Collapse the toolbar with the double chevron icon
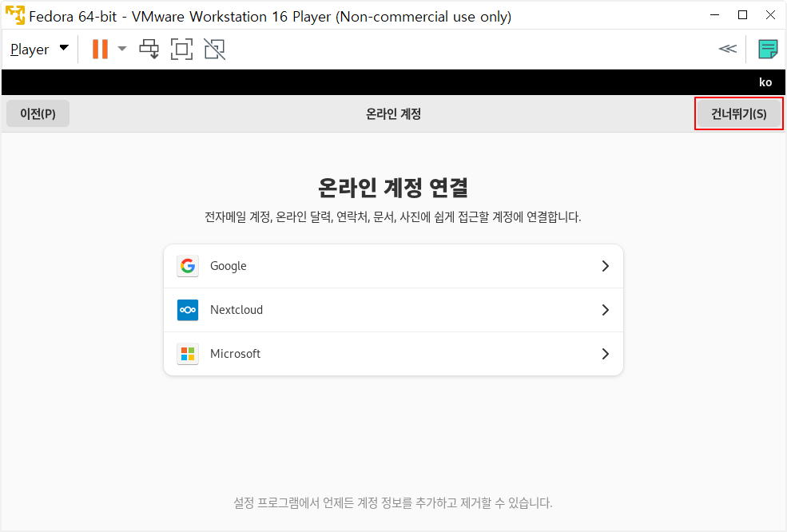The image size is (787, 532). point(728,49)
